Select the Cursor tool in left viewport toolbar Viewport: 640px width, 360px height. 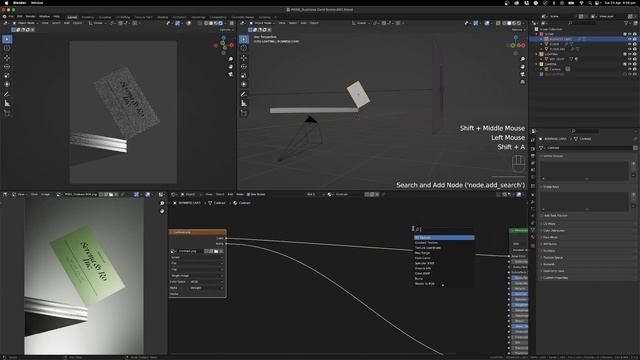click(x=7, y=48)
